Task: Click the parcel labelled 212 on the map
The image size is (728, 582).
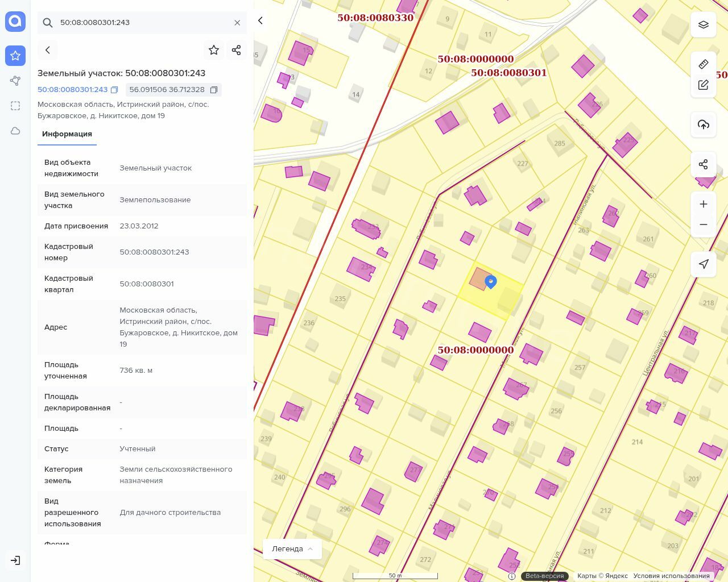Action: 606,510
